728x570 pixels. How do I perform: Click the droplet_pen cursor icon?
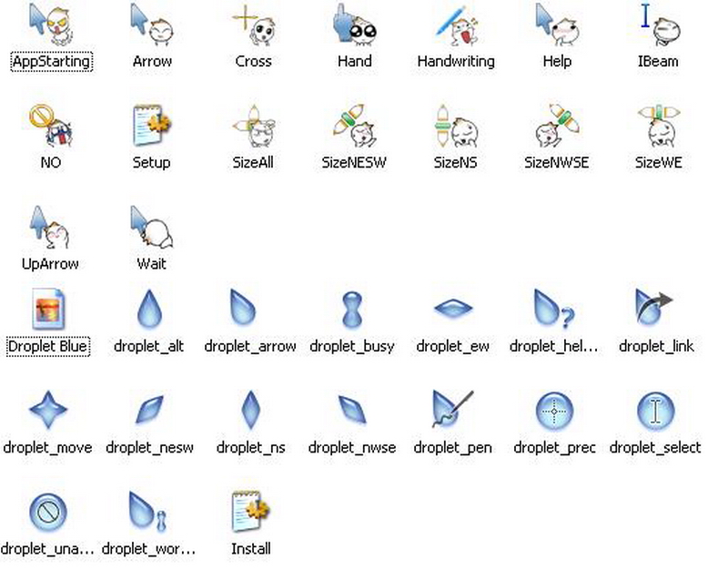click(452, 409)
